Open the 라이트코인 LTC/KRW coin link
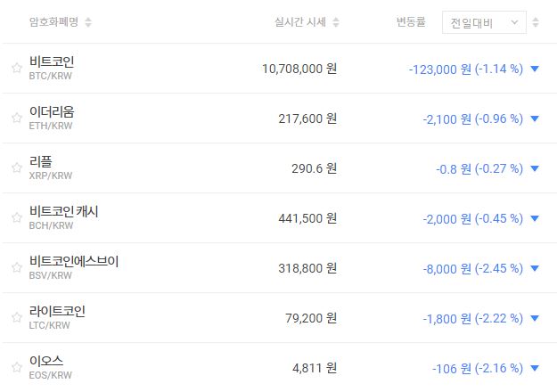 pyautogui.click(x=57, y=311)
